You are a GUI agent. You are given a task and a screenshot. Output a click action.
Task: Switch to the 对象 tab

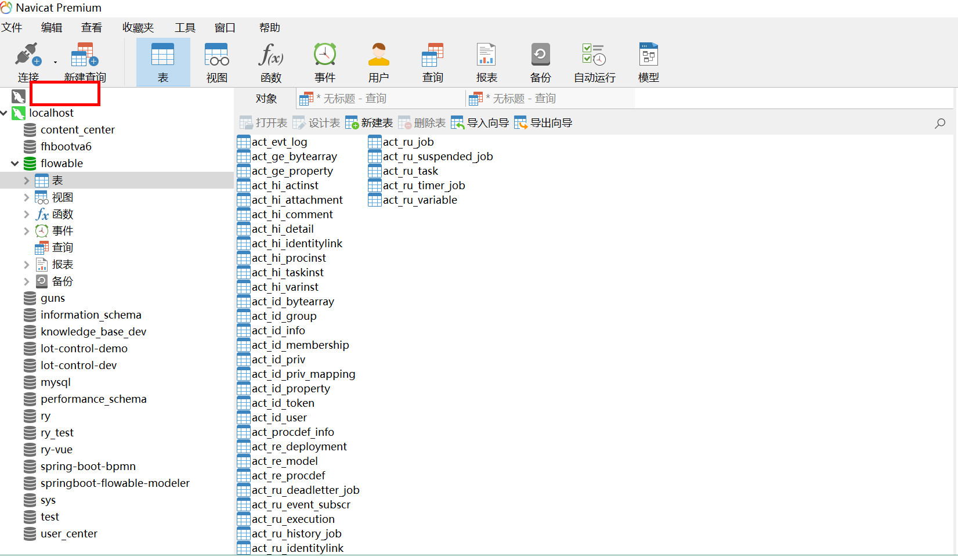(x=266, y=99)
